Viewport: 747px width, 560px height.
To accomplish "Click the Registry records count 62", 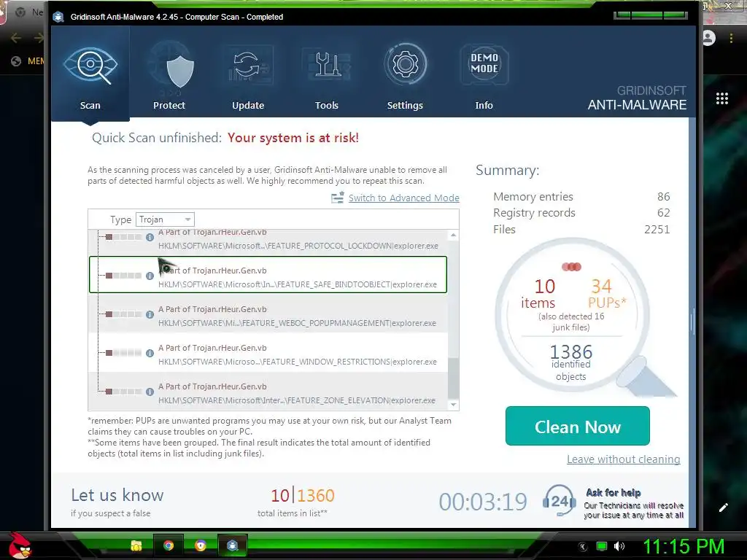I will click(x=663, y=213).
